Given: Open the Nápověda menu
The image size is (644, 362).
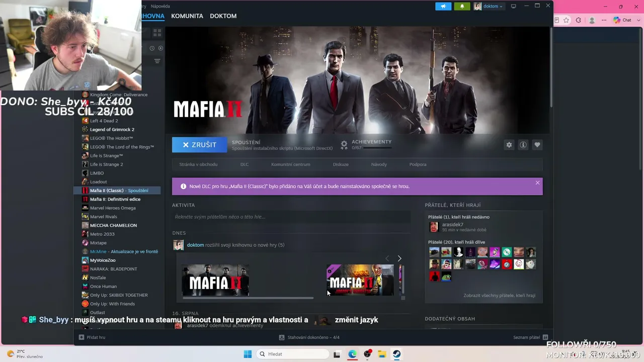Looking at the screenshot, I should pyautogui.click(x=160, y=6).
